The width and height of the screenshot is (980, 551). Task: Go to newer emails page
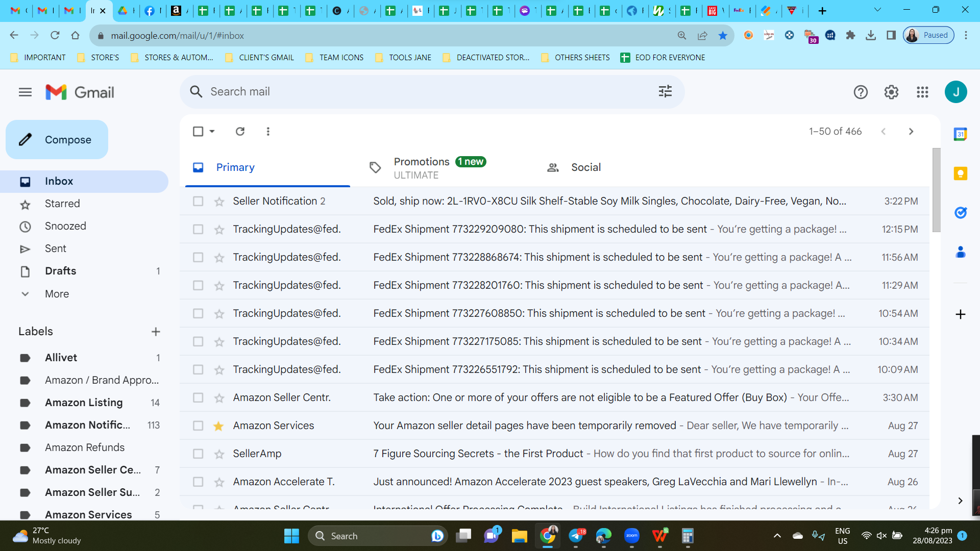[883, 132]
